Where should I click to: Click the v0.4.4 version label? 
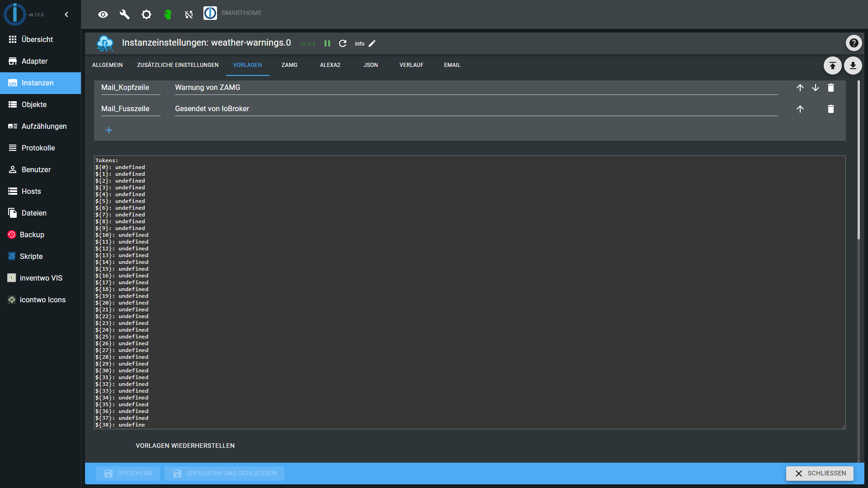(307, 44)
